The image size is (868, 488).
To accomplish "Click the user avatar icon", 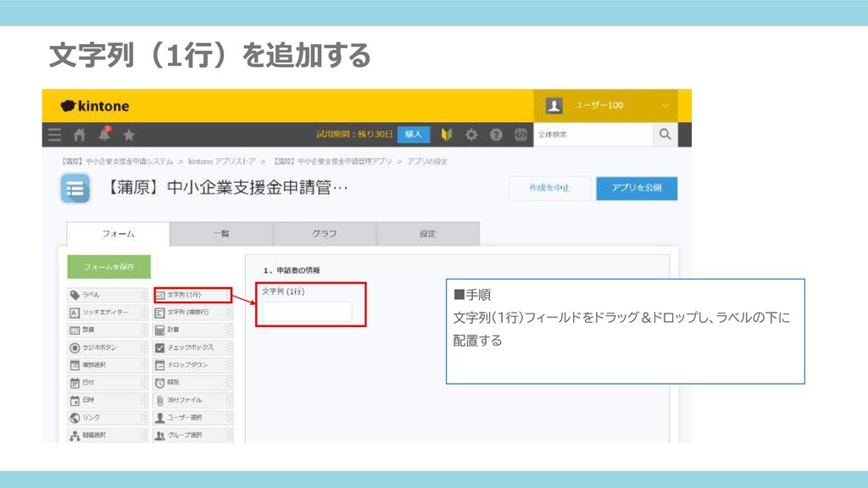I will (x=554, y=105).
